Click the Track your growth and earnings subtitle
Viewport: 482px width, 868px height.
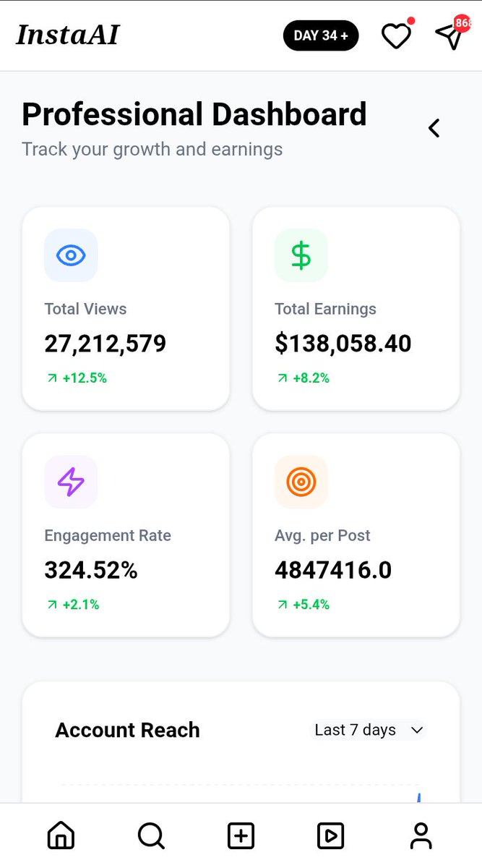click(152, 150)
